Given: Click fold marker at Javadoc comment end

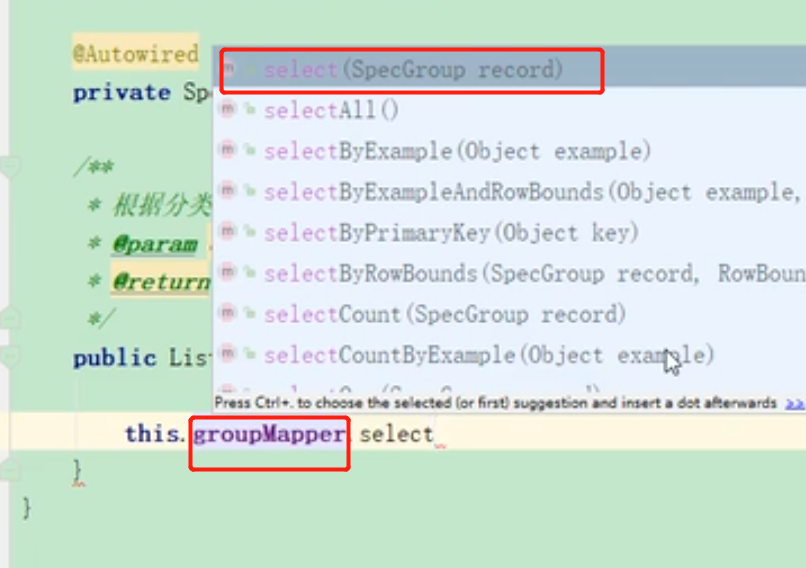Looking at the screenshot, I should coord(10,318).
